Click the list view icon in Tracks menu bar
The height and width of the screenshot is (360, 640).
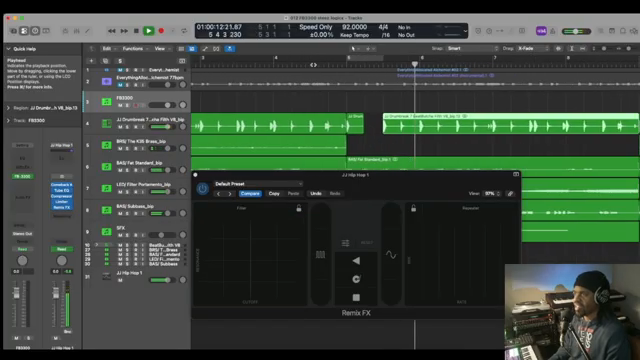[181, 49]
